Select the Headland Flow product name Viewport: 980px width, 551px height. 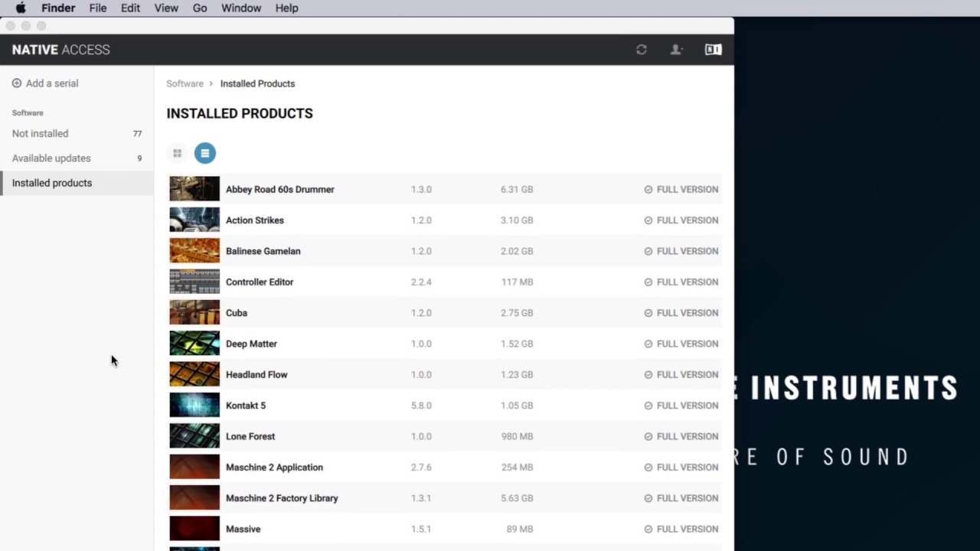pos(256,374)
